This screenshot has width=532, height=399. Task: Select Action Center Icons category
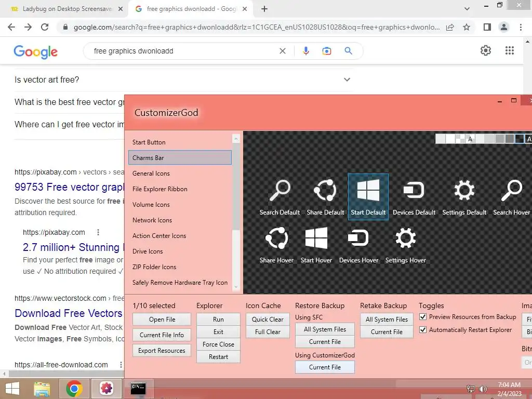pyautogui.click(x=180, y=236)
